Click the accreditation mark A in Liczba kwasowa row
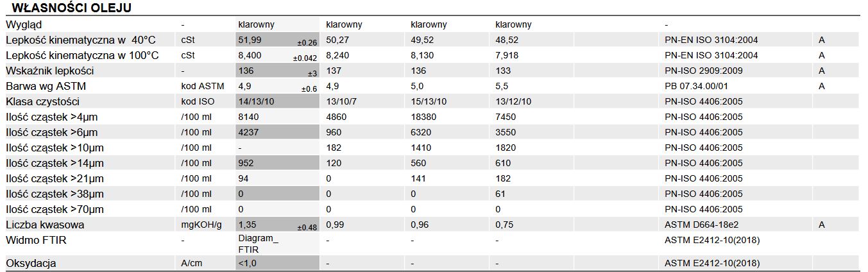868x272 pixels. 822,225
